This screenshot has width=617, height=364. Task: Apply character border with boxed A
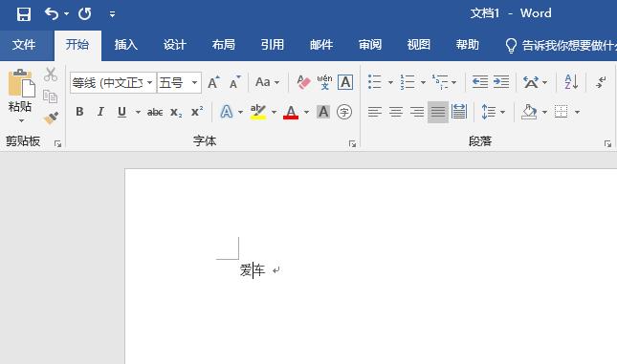tap(345, 82)
